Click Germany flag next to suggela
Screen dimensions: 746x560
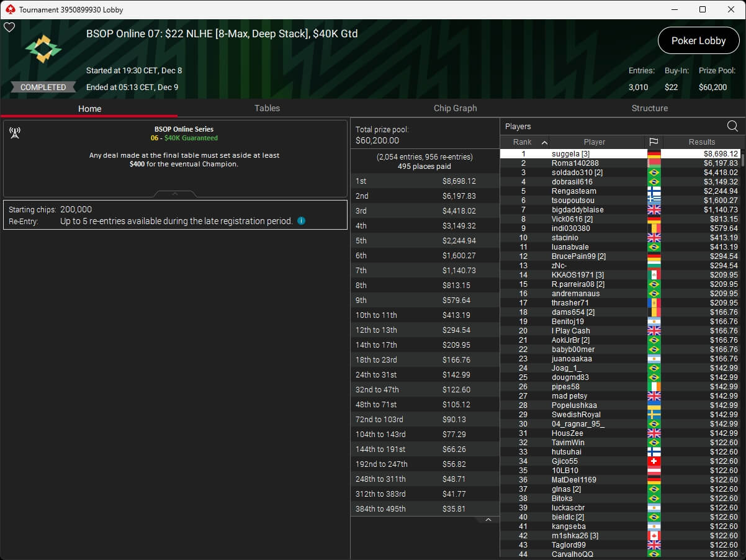coord(654,154)
